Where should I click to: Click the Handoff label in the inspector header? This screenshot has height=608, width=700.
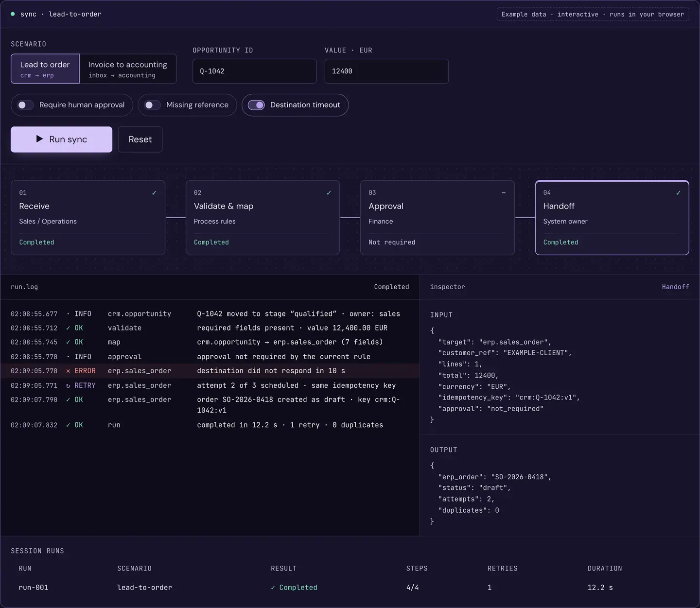pyautogui.click(x=676, y=287)
